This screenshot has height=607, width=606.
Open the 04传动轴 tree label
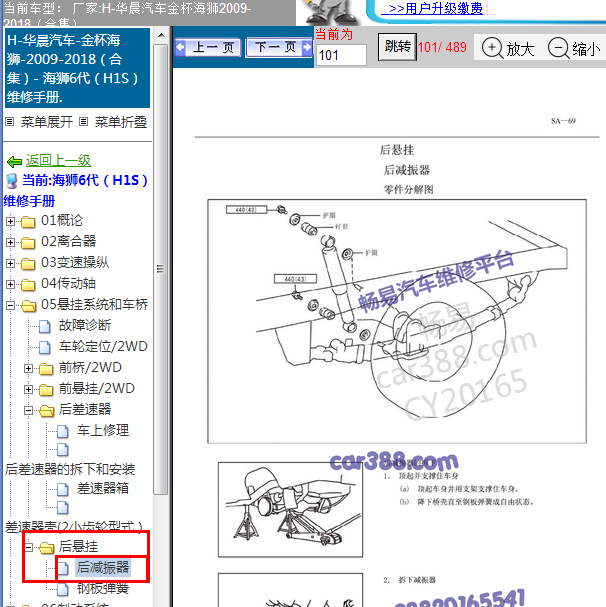[x=69, y=283]
